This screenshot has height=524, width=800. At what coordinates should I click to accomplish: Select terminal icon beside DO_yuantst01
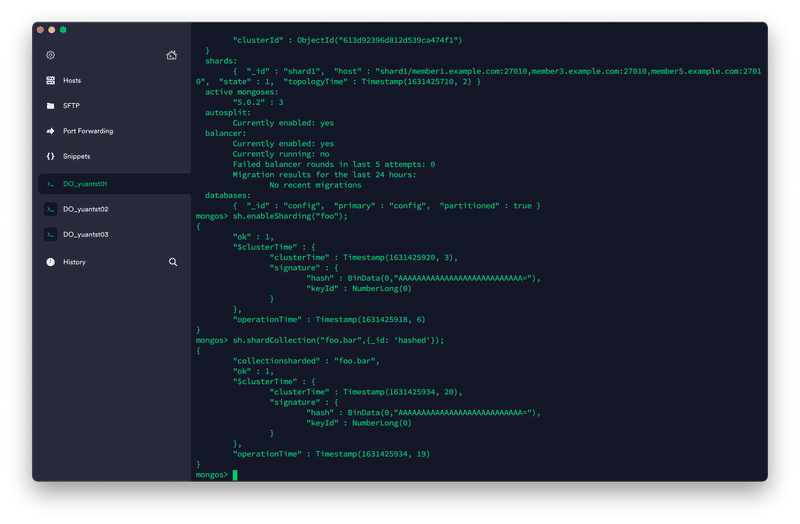pyautogui.click(x=51, y=184)
